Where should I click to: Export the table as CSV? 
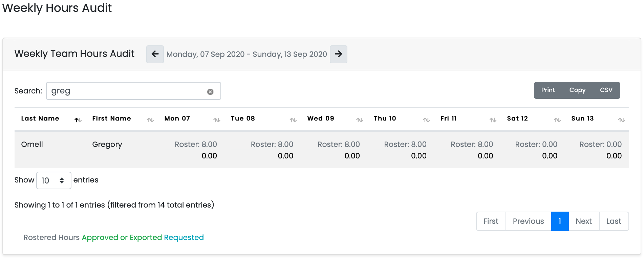point(606,90)
